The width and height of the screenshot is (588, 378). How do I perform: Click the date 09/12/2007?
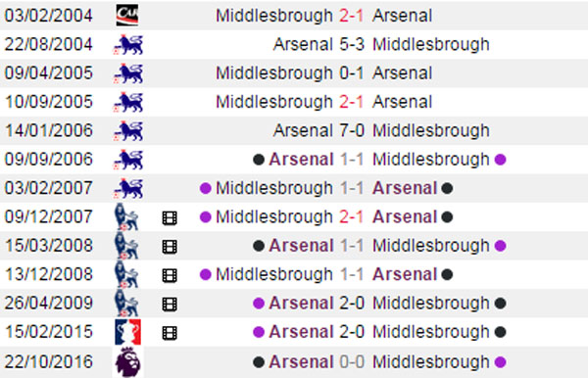(x=48, y=216)
